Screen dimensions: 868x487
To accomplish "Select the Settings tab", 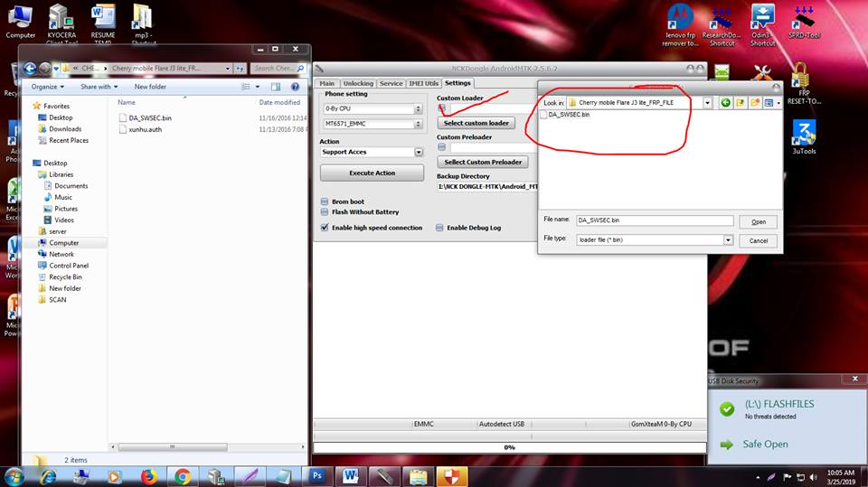I will [458, 83].
